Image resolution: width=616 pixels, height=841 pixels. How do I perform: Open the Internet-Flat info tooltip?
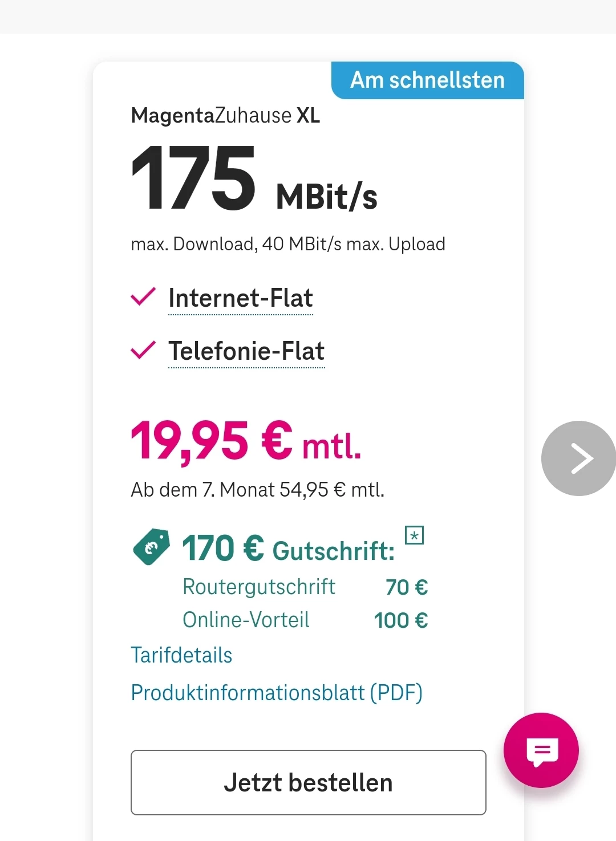coord(240,298)
